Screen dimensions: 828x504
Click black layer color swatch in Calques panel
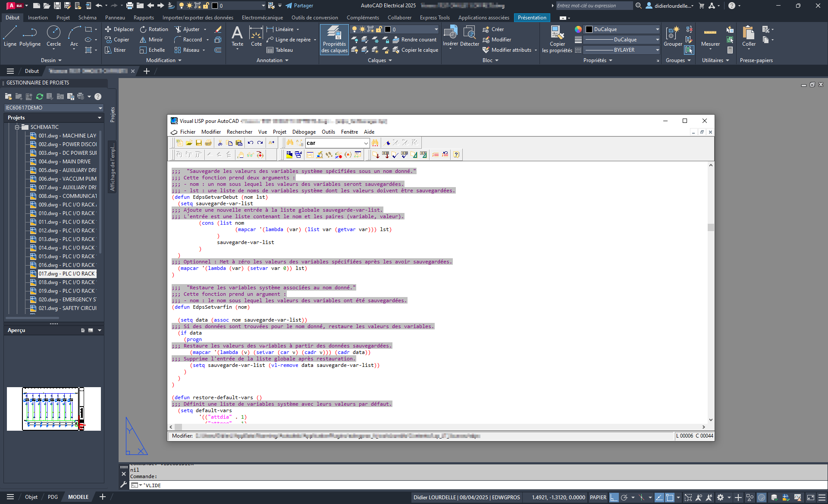[x=388, y=29]
